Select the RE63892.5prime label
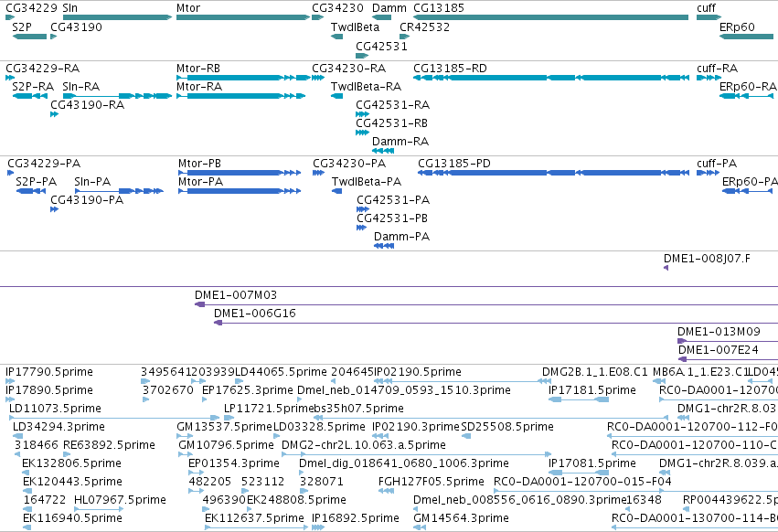The height and width of the screenshot is (532, 778). click(109, 445)
